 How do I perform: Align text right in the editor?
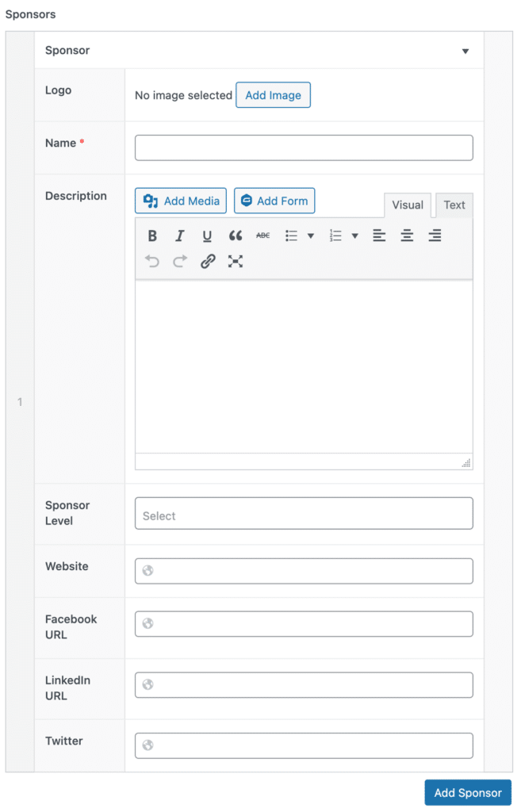pyautogui.click(x=435, y=236)
